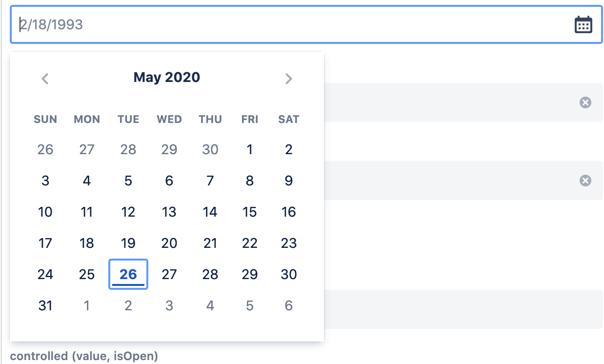Select May 22 under FRI column
This screenshot has height=364, width=604.
point(249,243)
